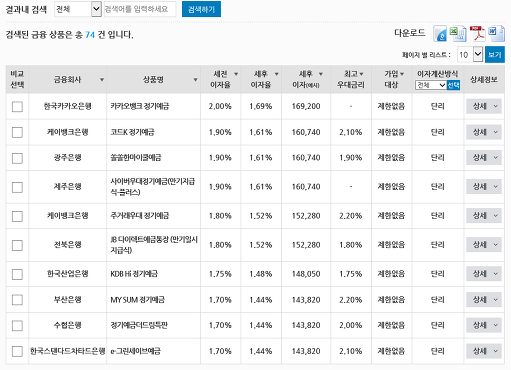Expand 상세 for 전북은행 row
The image size is (511, 370).
[484, 245]
